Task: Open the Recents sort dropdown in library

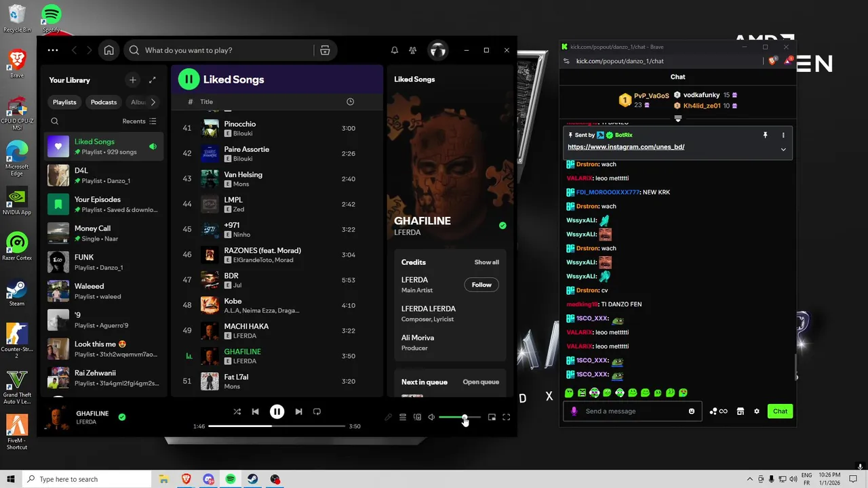Action: [x=140, y=121]
